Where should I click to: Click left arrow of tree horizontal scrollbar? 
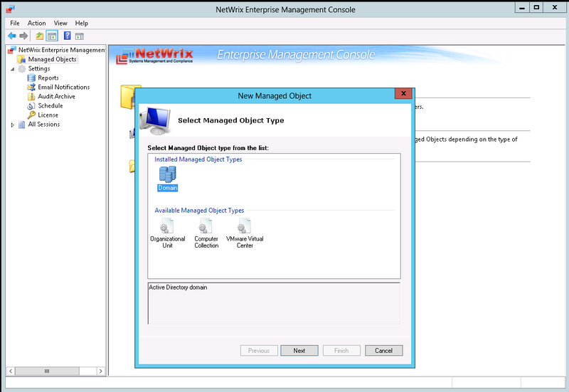[x=11, y=371]
